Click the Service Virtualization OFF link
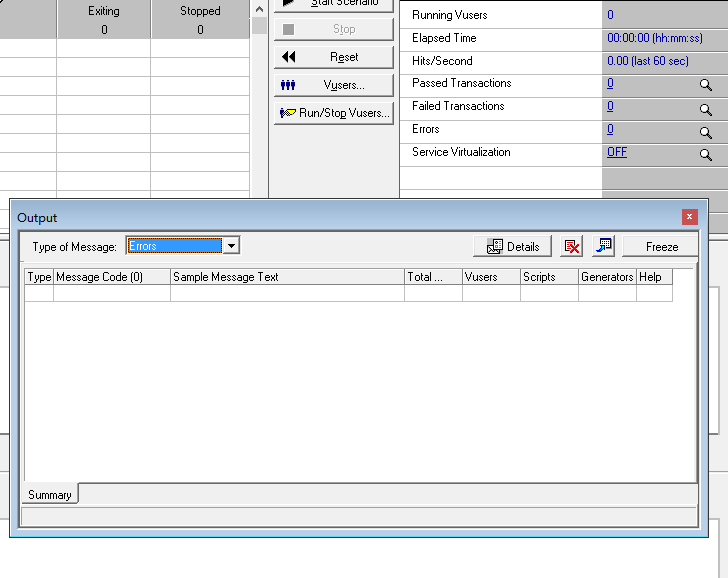Screen dimensions: 728x578 [x=617, y=152]
